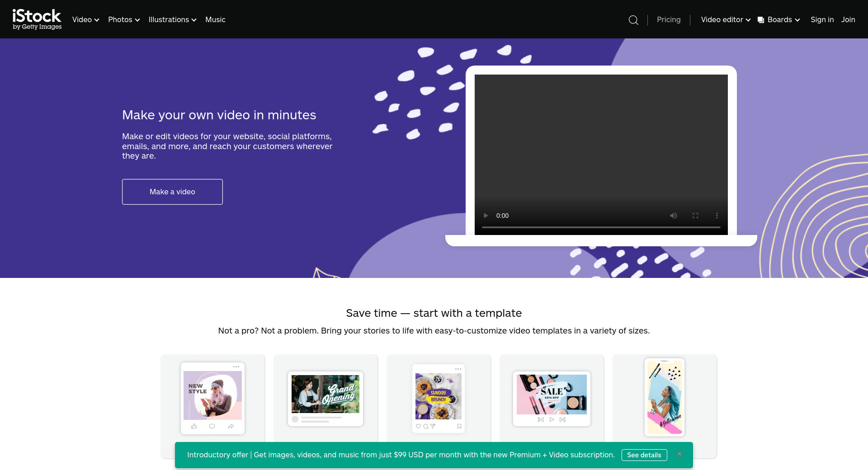Enter fullscreen on the video player

[695, 216]
